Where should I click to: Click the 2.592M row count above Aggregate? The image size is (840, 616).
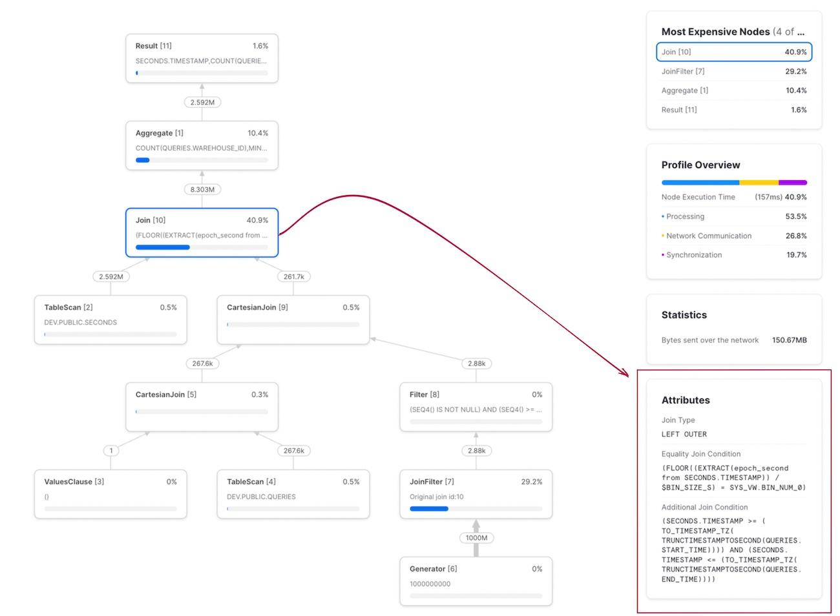click(x=202, y=102)
